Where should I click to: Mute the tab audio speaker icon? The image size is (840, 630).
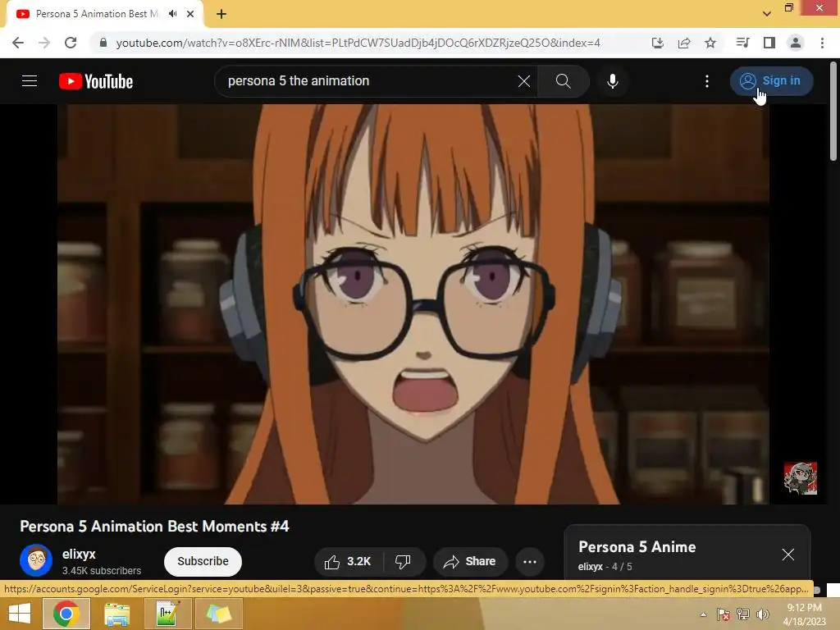172,14
